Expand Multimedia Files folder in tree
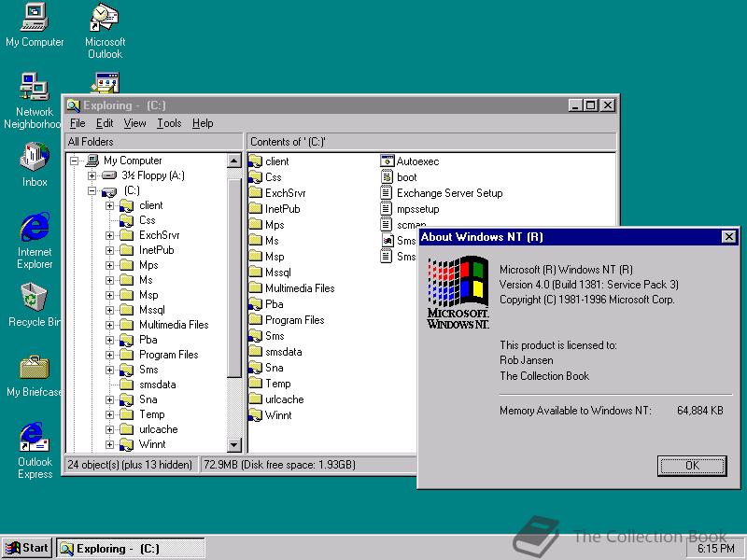The width and height of the screenshot is (747, 560). coord(109,325)
